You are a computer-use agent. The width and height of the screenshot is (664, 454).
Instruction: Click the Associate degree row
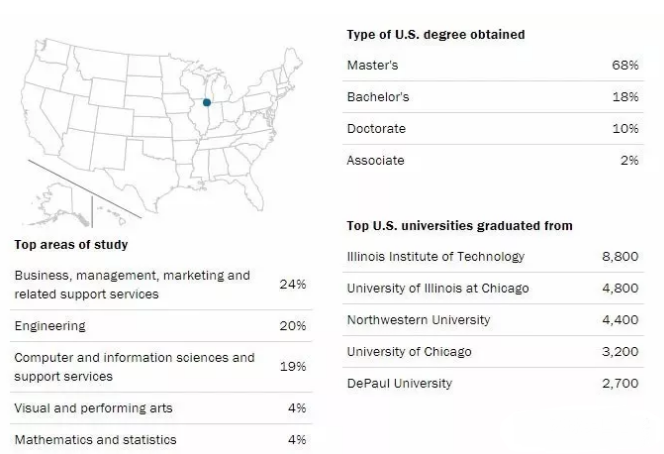click(493, 161)
